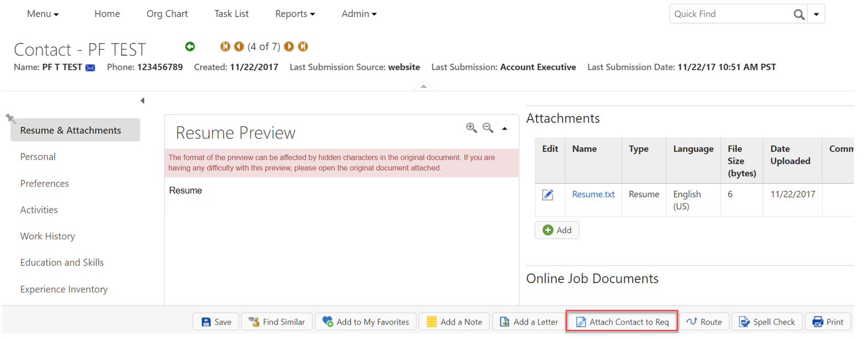Open the Task List page
The image size is (868, 340).
[231, 14]
